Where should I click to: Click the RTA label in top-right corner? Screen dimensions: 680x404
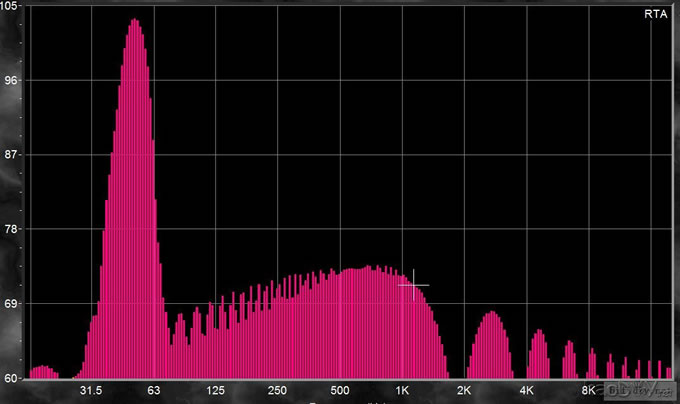[x=655, y=14]
